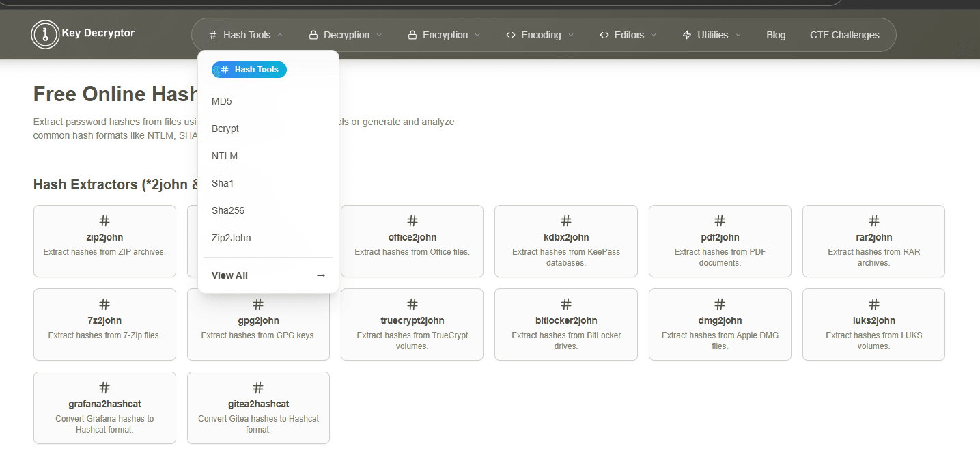The image size is (980, 453).
Task: Go to CTF Challenges page
Action: (844, 35)
